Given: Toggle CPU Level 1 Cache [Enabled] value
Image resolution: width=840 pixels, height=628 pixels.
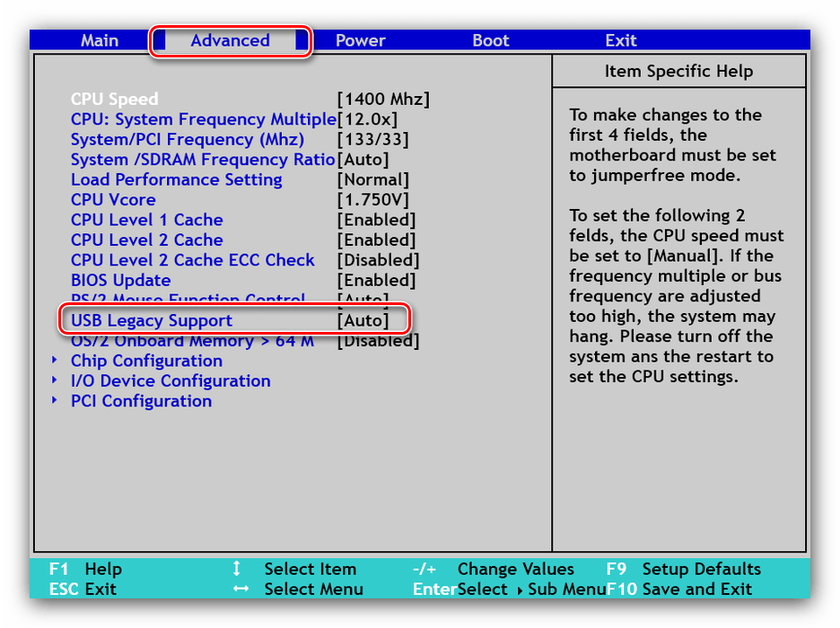Looking at the screenshot, I should (376, 220).
